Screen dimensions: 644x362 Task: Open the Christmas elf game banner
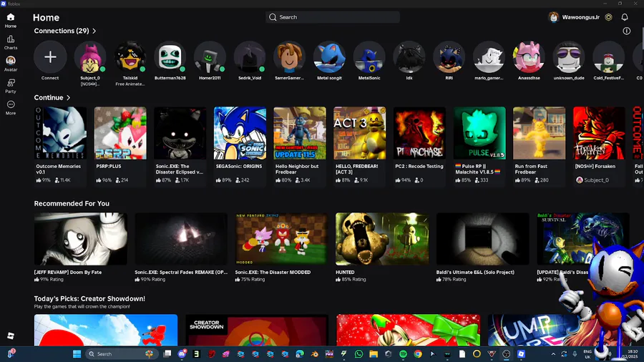point(409,331)
